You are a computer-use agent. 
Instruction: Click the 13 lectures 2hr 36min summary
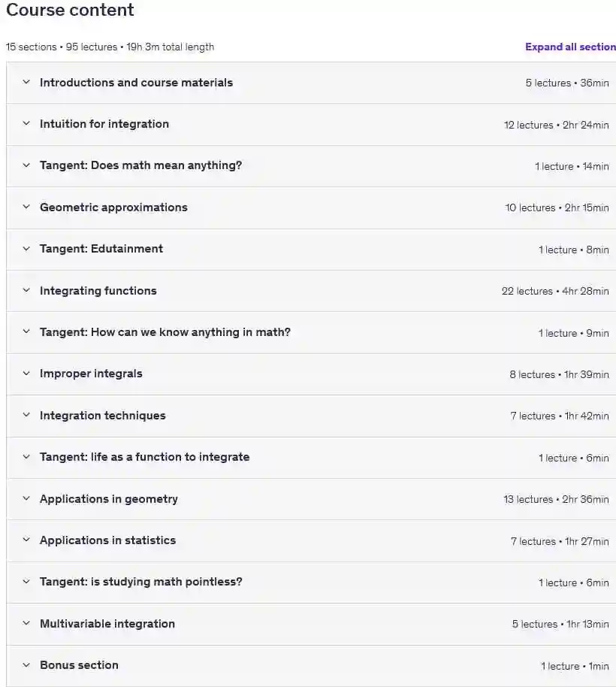point(556,499)
